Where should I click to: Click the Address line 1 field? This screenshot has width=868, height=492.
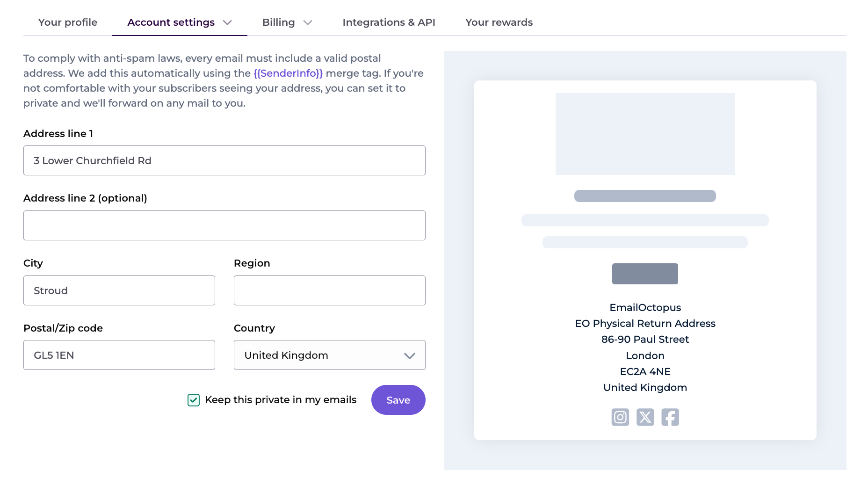(x=224, y=160)
